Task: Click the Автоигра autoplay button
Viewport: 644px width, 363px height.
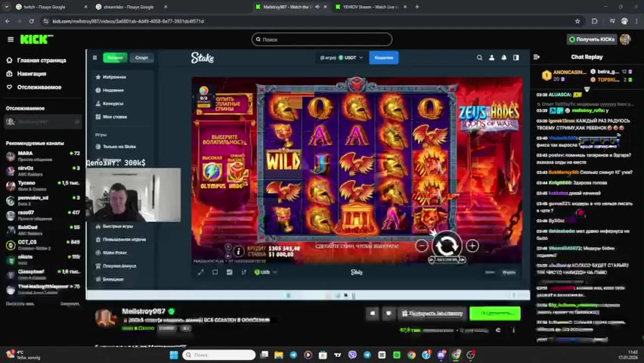Action: pos(447,260)
